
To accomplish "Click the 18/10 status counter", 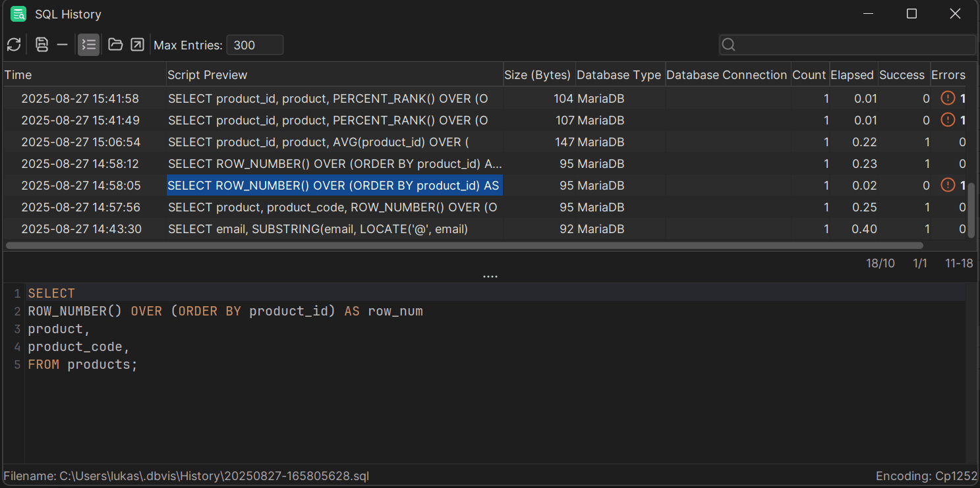I will coord(880,263).
